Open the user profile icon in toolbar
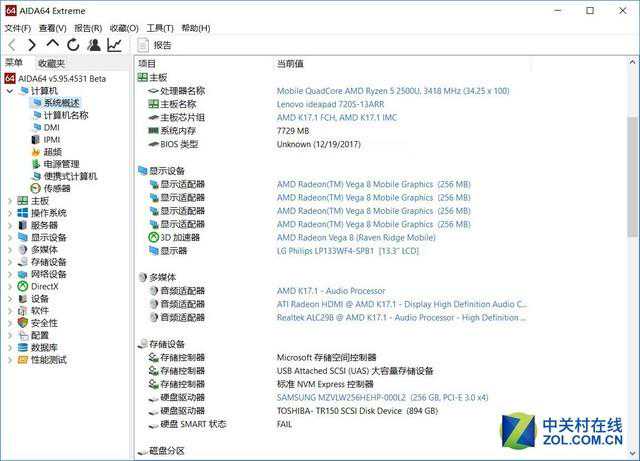Image resolution: width=640 pixels, height=461 pixels. (x=94, y=45)
